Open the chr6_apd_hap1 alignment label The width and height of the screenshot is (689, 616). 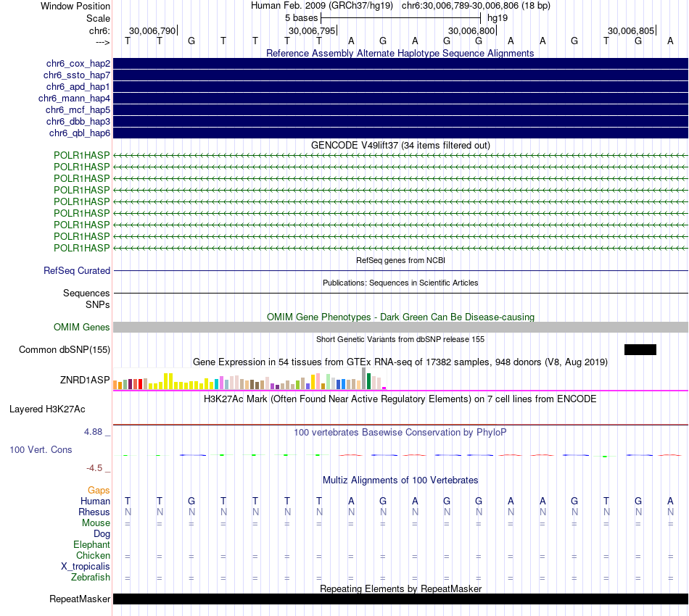click(78, 87)
